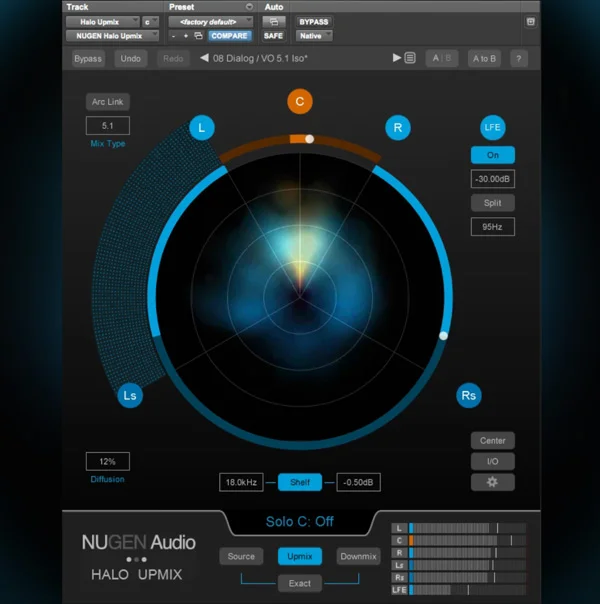The height and width of the screenshot is (604, 600).
Task: Click the 12% Diffusion value field
Action: click(x=107, y=461)
